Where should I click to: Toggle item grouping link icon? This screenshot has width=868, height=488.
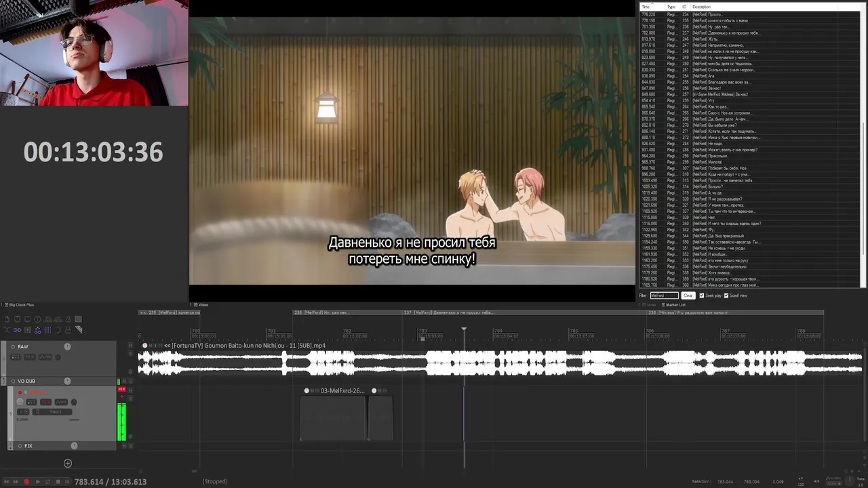coord(17,330)
